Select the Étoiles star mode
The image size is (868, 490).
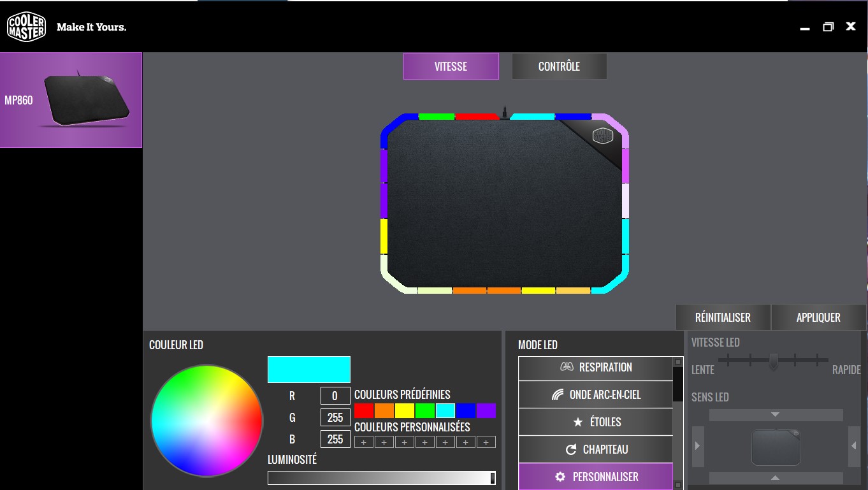coord(595,422)
